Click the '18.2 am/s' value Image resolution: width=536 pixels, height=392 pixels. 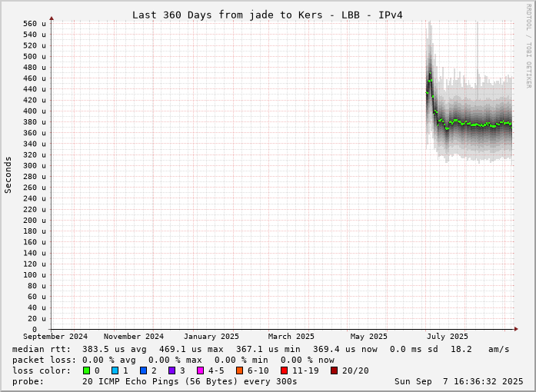(480, 349)
